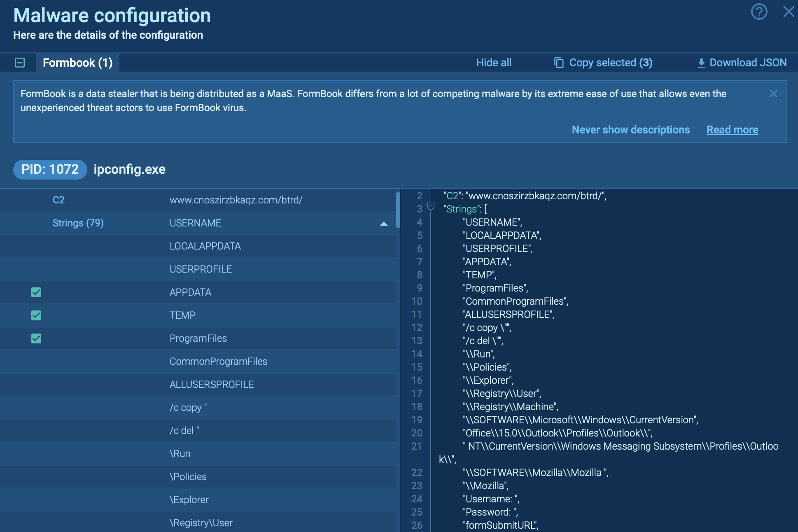The image size is (798, 532).
Task: Open the Read more link
Action: [x=732, y=130]
